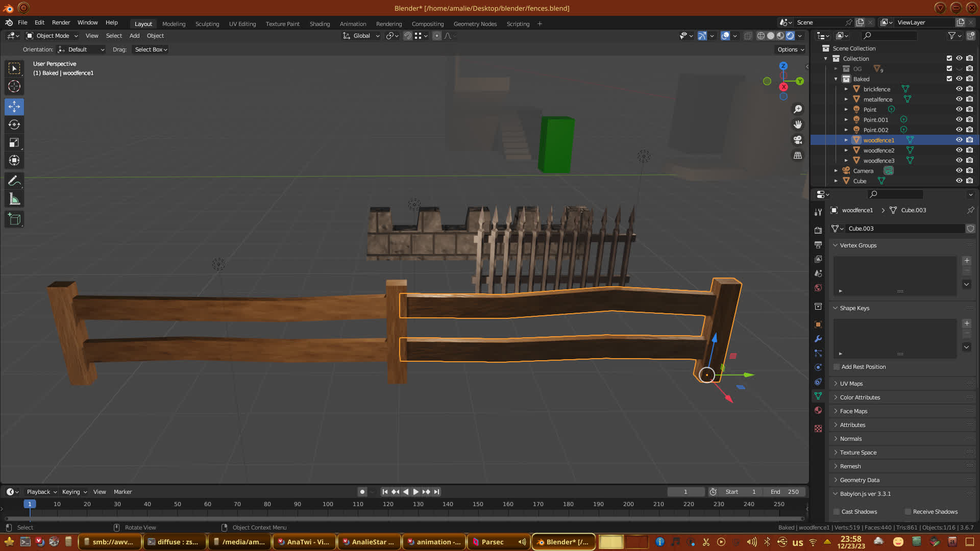Activate the Measure tool

tap(14, 199)
